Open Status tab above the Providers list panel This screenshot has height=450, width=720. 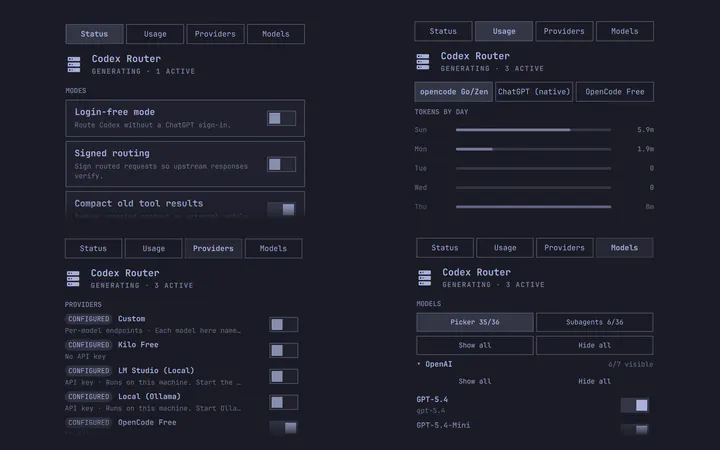point(93,248)
